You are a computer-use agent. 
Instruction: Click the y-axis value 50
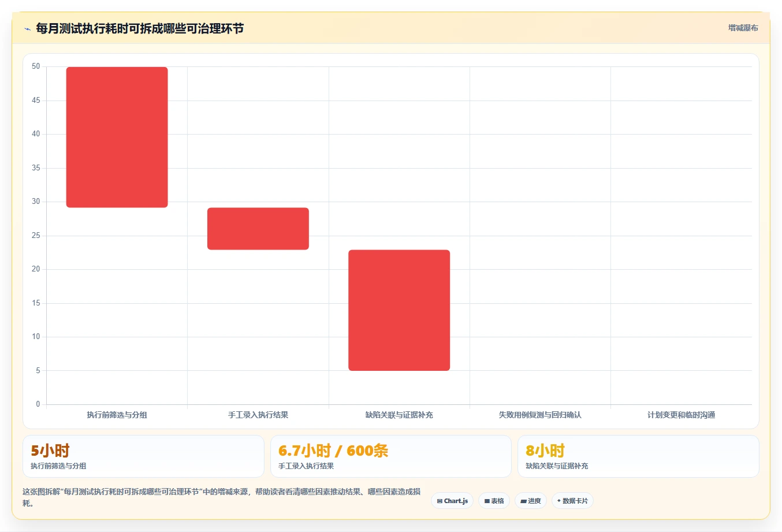[36, 66]
